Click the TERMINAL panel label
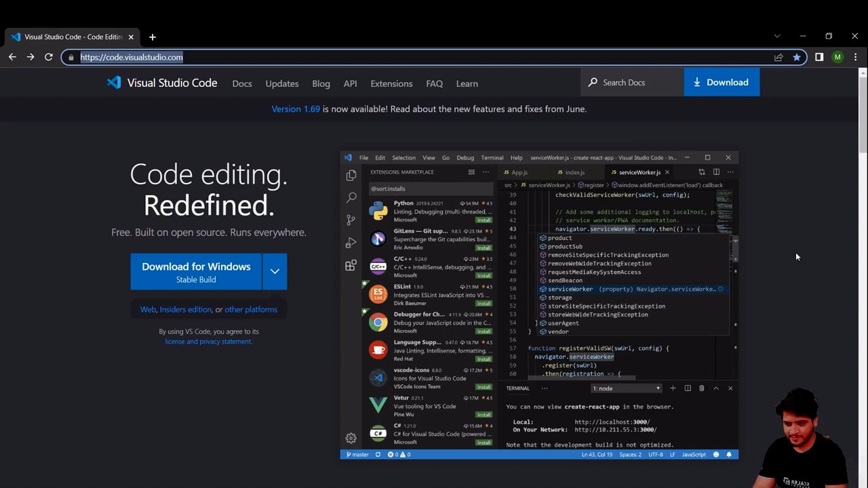868x488 pixels. 517,388
